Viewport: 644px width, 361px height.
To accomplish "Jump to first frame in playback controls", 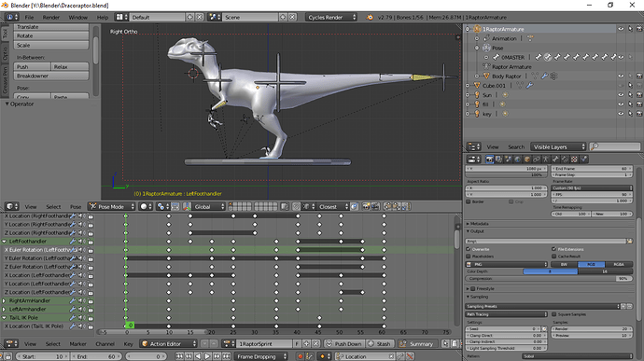I will coord(179,356).
